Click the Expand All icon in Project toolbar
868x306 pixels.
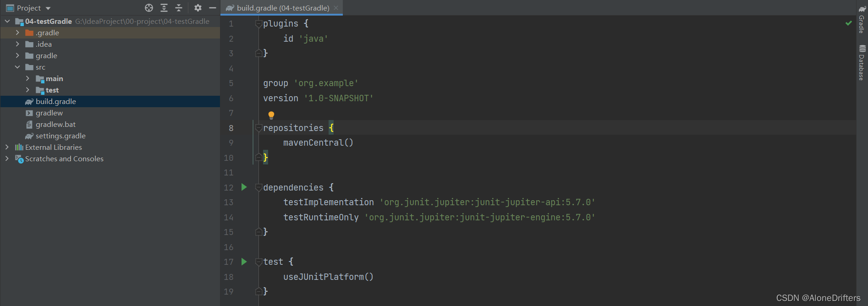pos(164,8)
